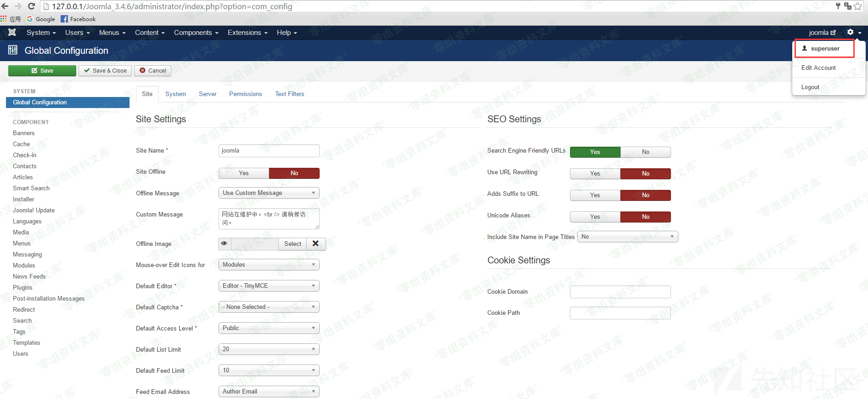This screenshot has width=868, height=399.
Task: Set Site Offline to Yes
Action: pos(244,173)
